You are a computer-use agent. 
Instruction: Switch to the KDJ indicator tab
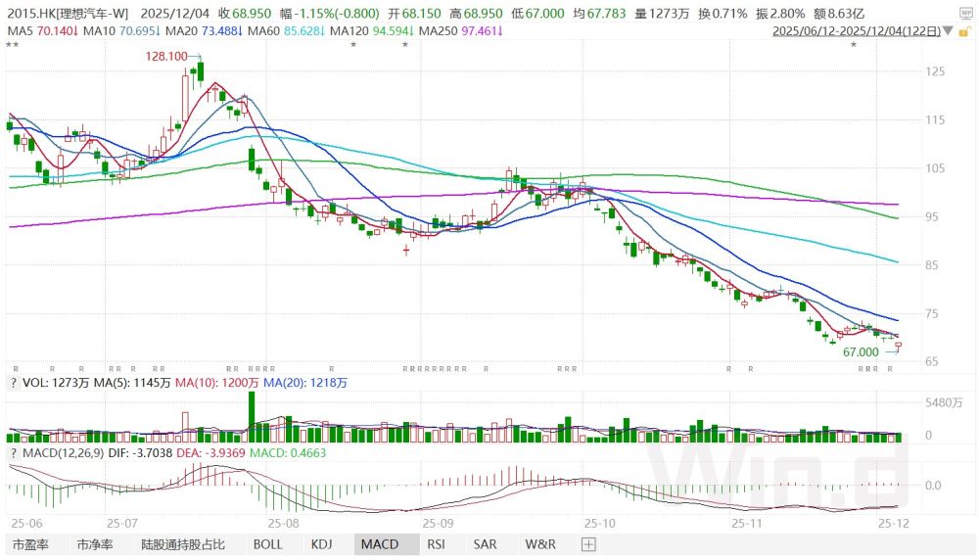click(x=322, y=544)
